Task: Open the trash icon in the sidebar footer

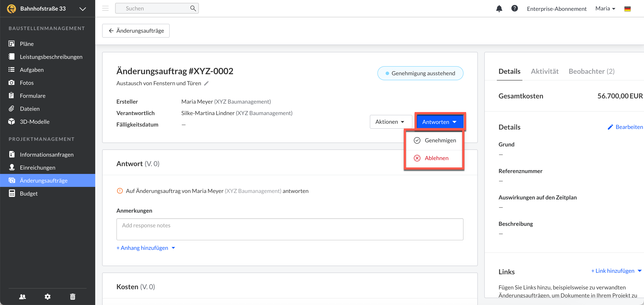Action: point(72,297)
